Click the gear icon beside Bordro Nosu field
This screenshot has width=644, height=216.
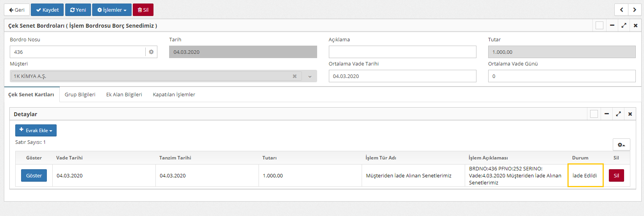(151, 52)
